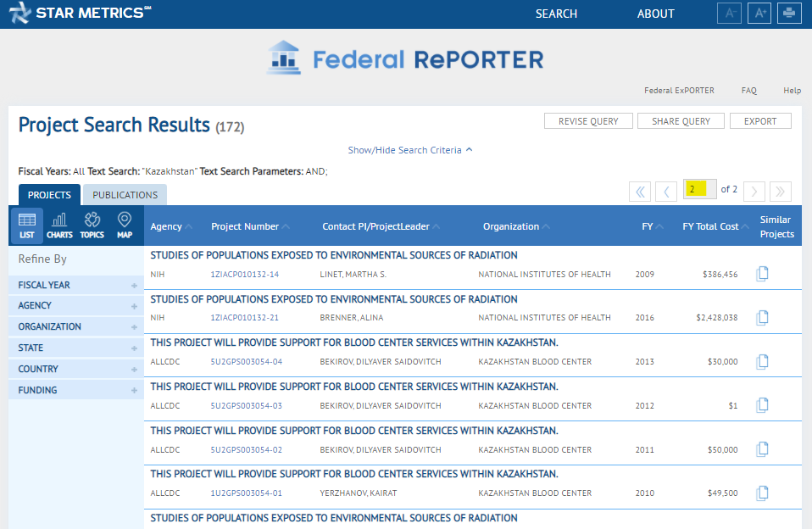This screenshot has height=529, width=812.
Task: Expand the AGENCY filter
Action: (75, 306)
